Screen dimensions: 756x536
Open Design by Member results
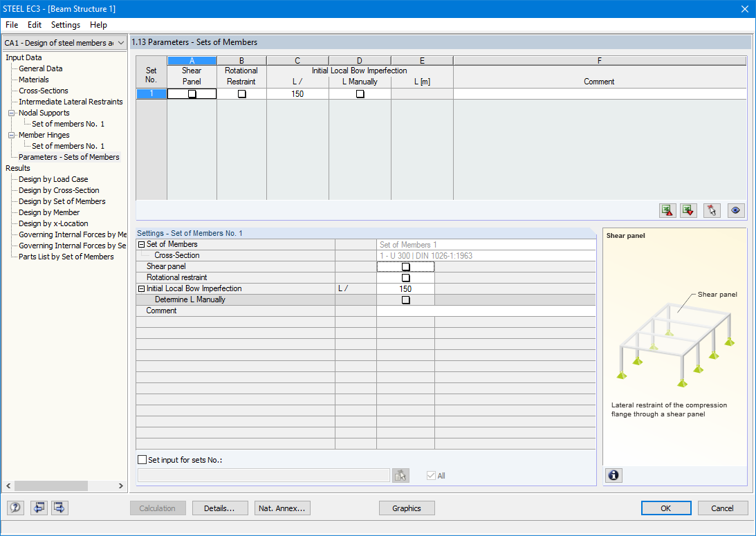pos(48,212)
